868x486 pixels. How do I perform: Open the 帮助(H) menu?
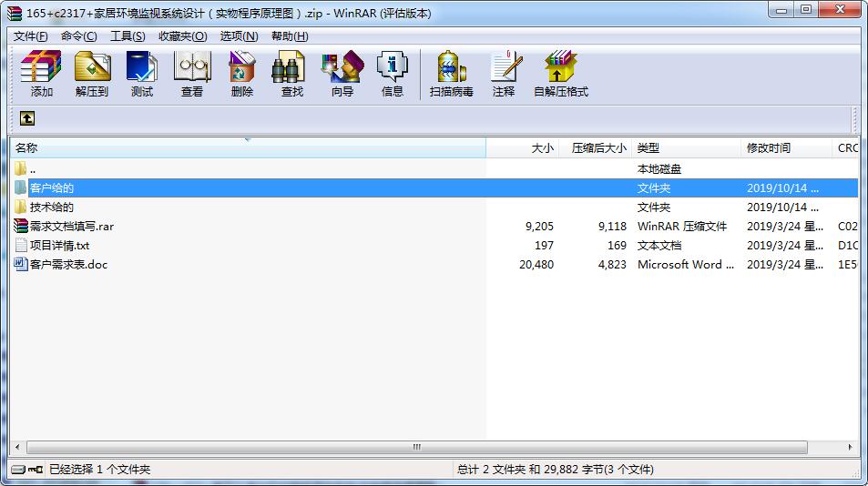tap(290, 36)
